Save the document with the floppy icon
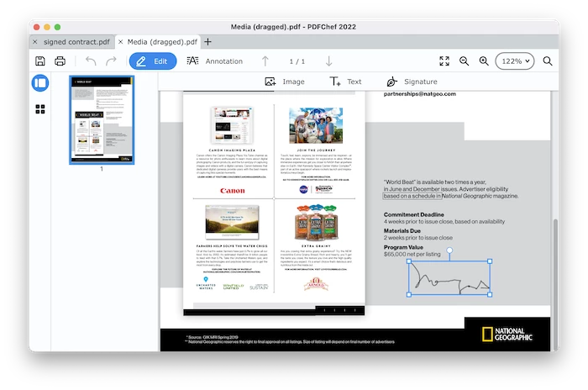 coord(40,61)
